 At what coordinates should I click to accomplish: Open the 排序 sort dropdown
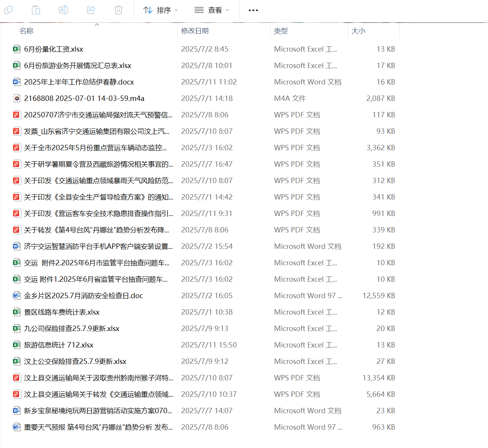click(x=161, y=10)
